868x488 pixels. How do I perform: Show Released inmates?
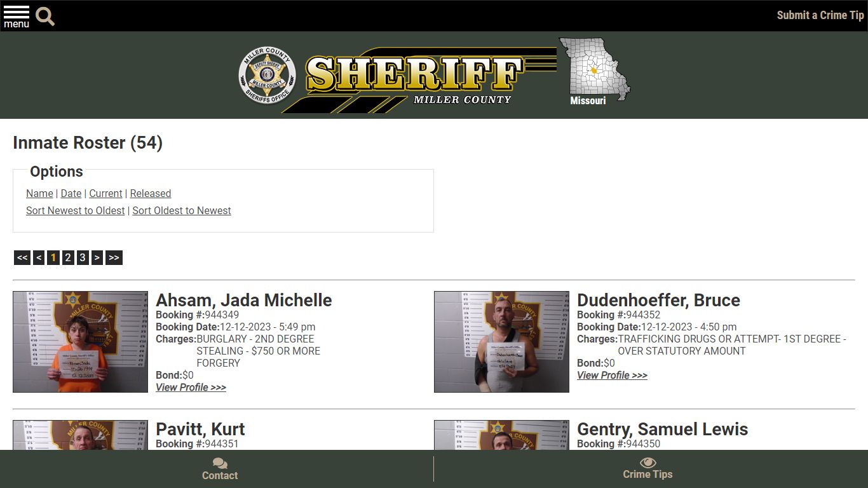[x=151, y=193]
